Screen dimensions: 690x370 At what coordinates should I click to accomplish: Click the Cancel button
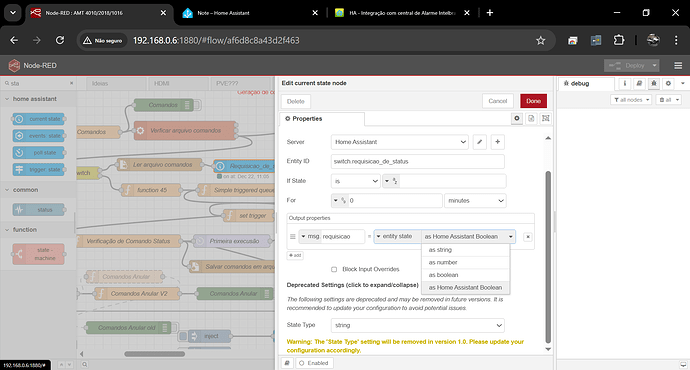point(498,101)
